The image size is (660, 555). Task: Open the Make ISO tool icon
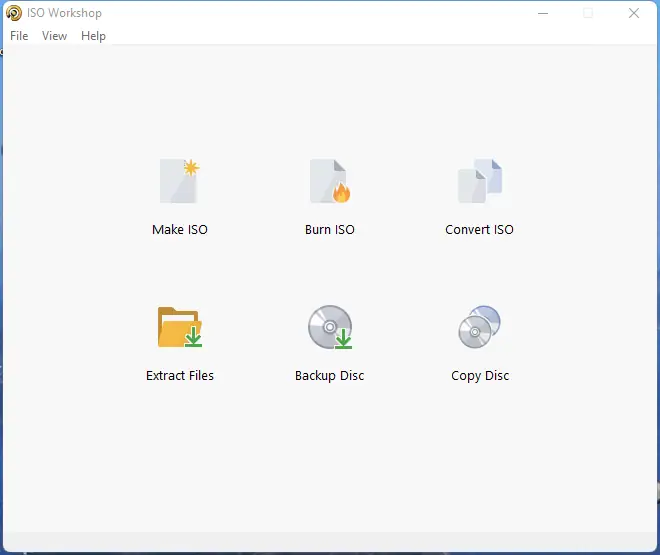179,181
